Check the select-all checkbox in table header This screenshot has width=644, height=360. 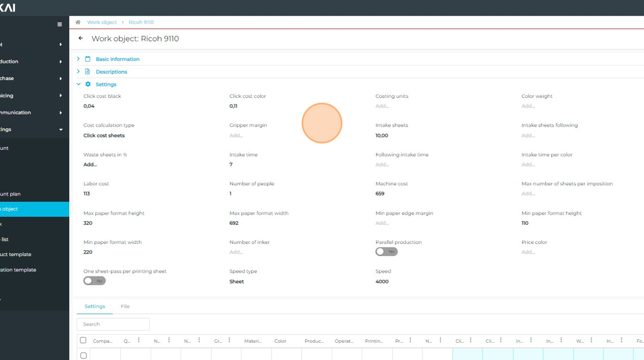pyautogui.click(x=83, y=340)
